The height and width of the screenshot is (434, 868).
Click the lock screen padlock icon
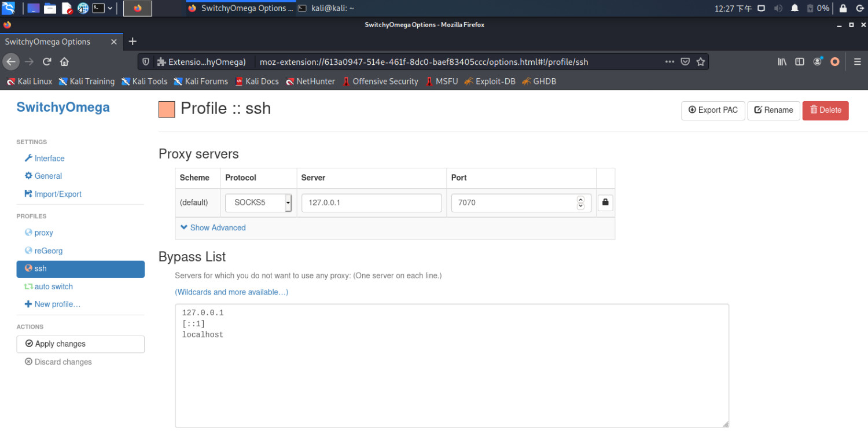click(843, 8)
